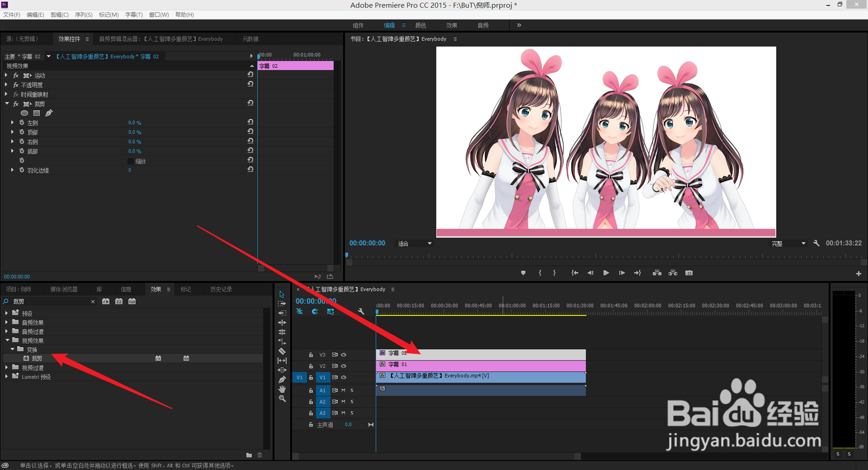
Task: Open the 字幕(T) menu
Action: (134, 15)
